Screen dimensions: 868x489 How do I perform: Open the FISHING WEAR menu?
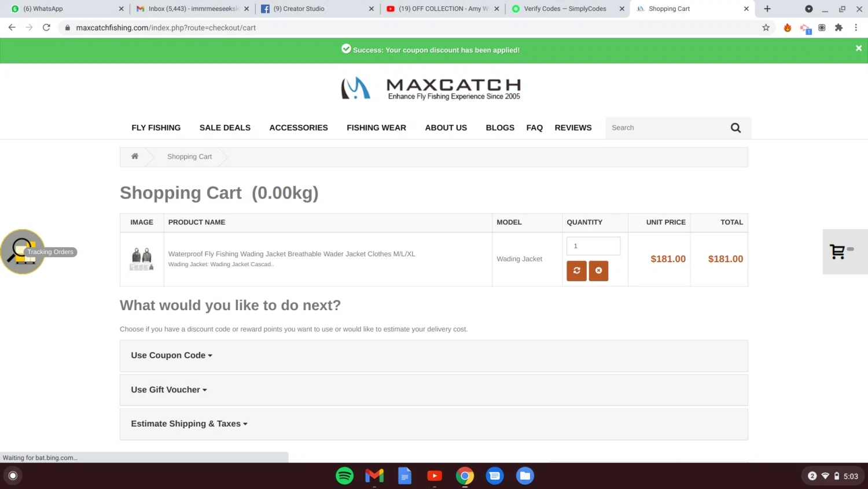click(377, 128)
